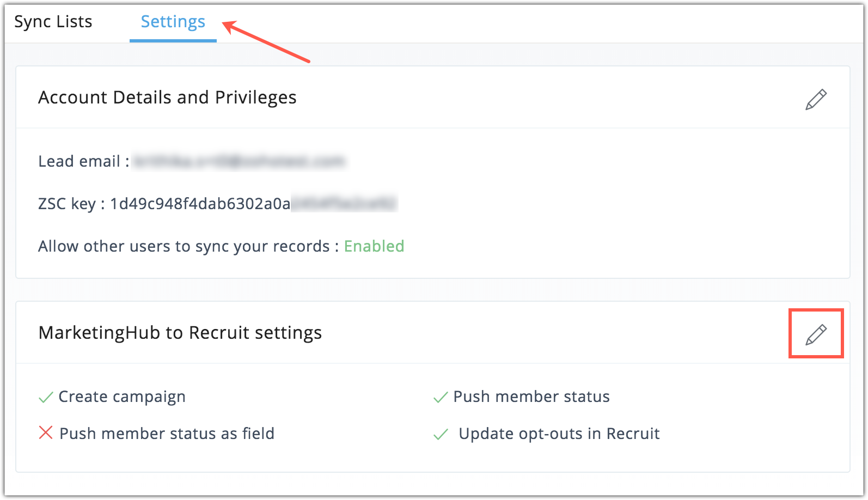
Task: Click the Push member status text
Action: [x=531, y=397]
